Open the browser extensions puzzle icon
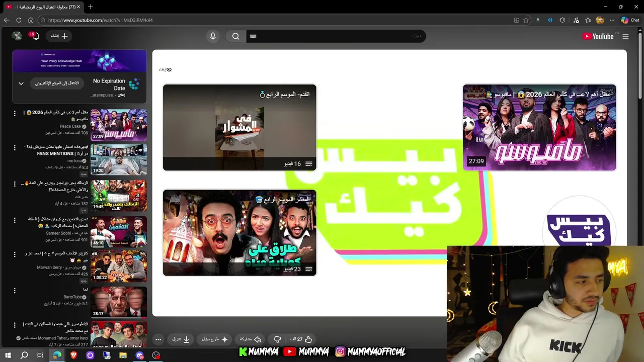 (x=562, y=20)
